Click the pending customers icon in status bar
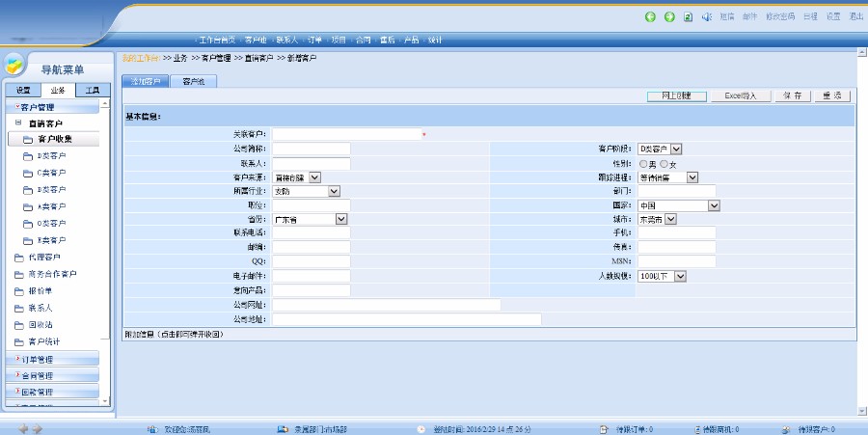The height and width of the screenshot is (435, 868). (x=786, y=429)
